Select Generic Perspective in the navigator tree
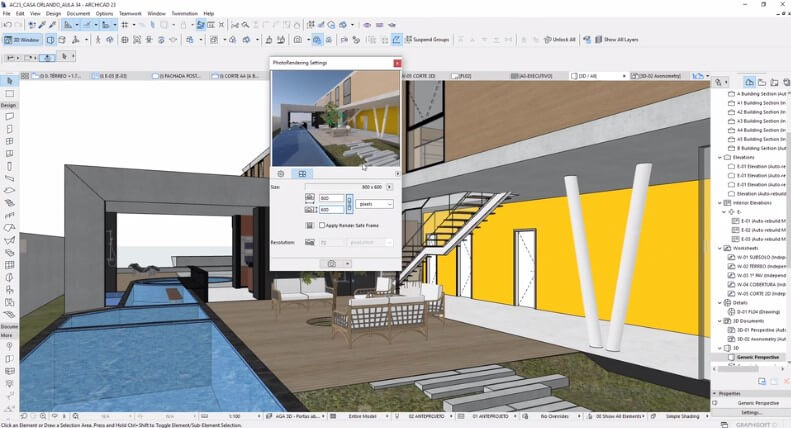This screenshot has width=791, height=428. point(757,357)
